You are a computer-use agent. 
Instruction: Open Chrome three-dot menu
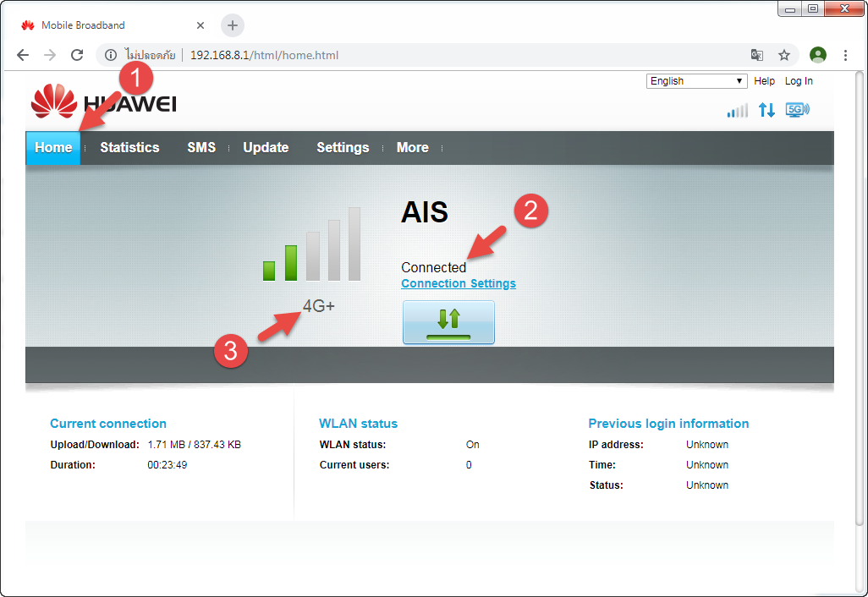(845, 55)
